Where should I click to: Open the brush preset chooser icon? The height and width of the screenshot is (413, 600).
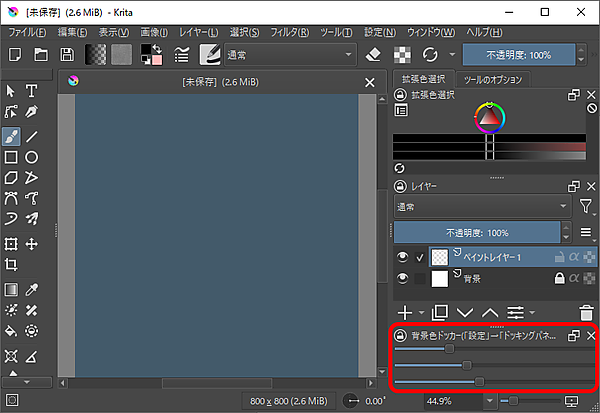(x=211, y=54)
